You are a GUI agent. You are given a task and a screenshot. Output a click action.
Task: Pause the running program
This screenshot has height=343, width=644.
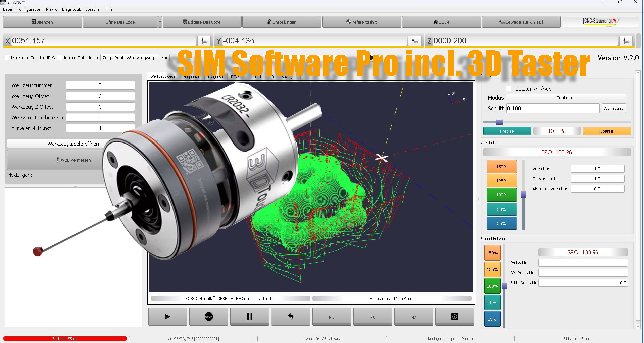[x=249, y=317]
